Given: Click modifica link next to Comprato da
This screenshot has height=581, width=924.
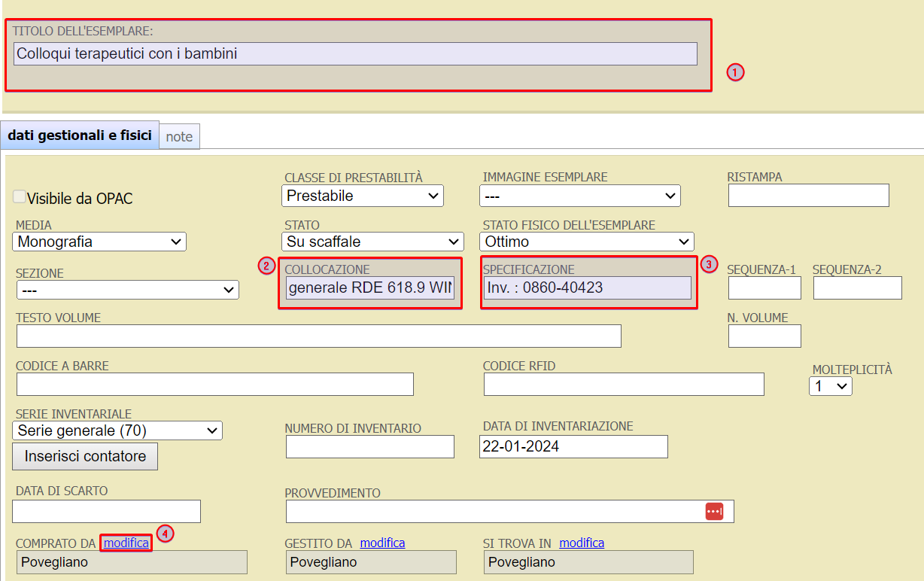Looking at the screenshot, I should coord(126,543).
